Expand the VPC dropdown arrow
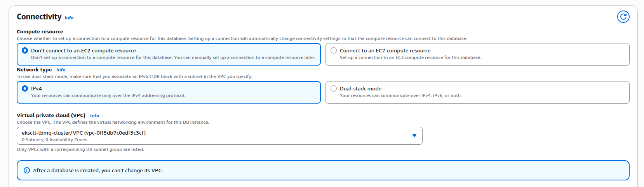 [414, 136]
